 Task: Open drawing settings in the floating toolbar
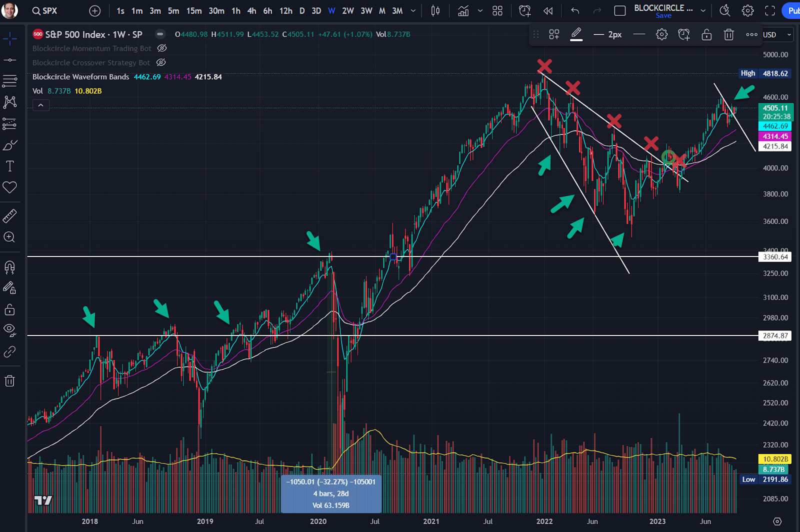[661, 34]
